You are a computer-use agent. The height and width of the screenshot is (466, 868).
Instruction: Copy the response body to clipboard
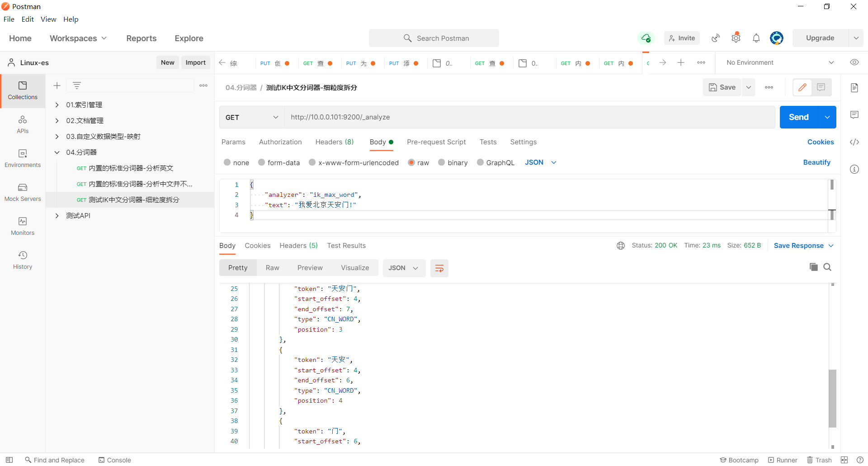pyautogui.click(x=814, y=267)
